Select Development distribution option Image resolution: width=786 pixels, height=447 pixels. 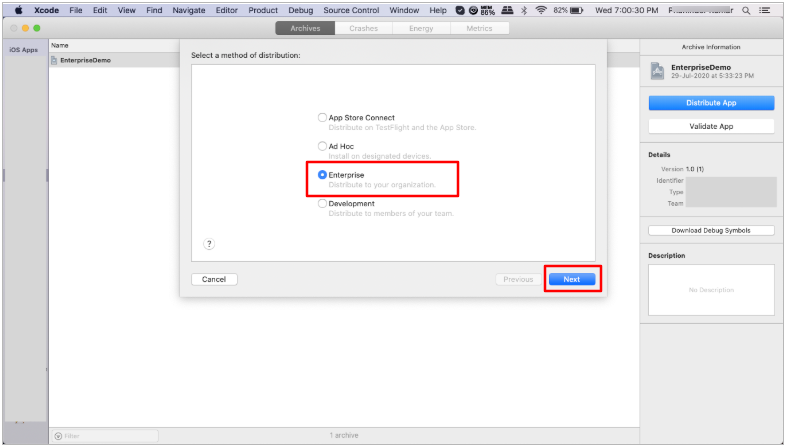click(322, 203)
